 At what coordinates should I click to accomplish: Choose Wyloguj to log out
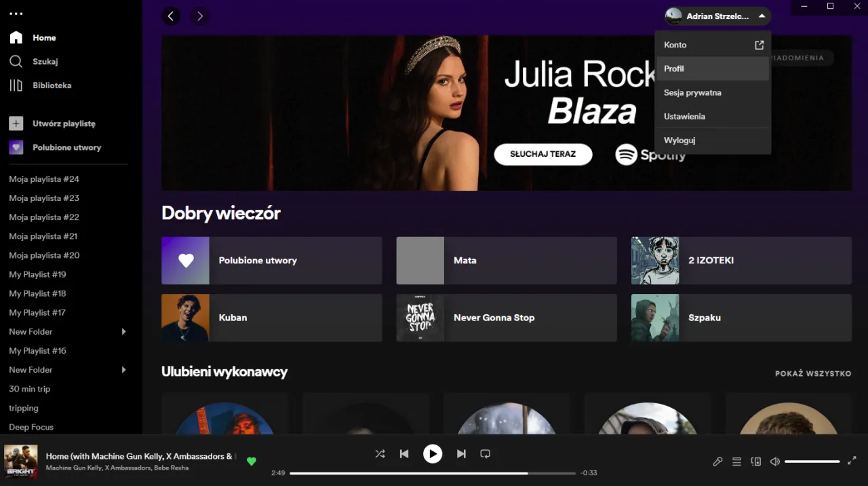pyautogui.click(x=713, y=140)
